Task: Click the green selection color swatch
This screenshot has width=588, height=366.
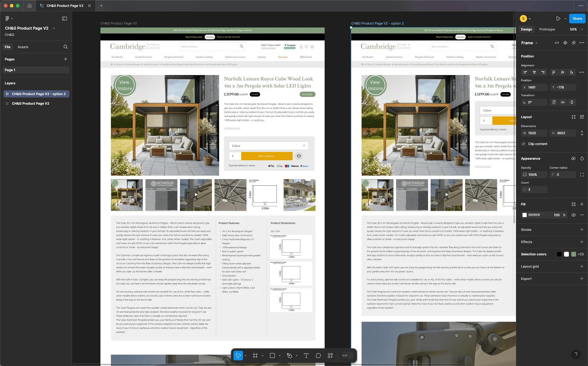Action: tap(573, 254)
